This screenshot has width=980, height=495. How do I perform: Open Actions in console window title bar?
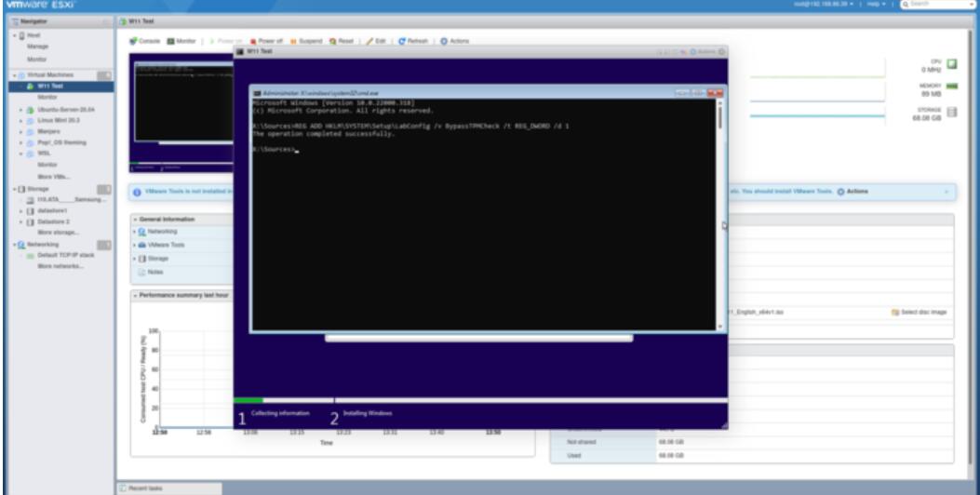[x=704, y=52]
